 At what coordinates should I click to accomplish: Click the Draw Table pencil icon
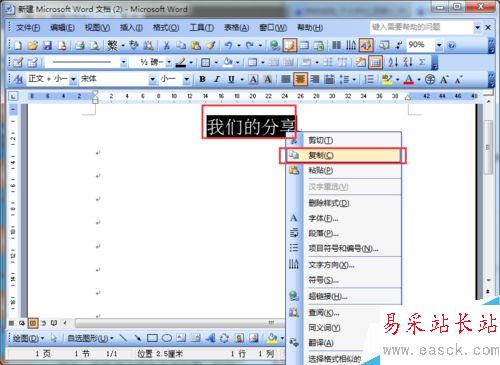(x=18, y=62)
